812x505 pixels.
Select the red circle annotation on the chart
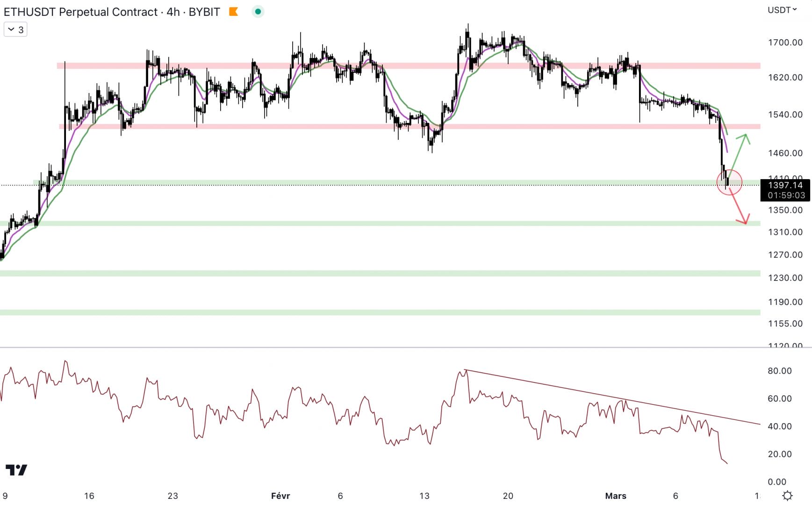point(728,183)
